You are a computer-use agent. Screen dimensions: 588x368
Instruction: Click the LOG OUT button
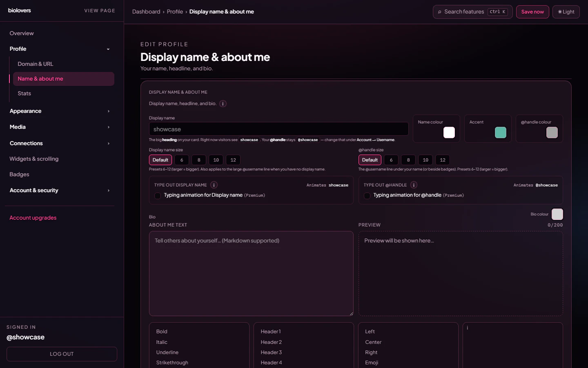click(61, 354)
